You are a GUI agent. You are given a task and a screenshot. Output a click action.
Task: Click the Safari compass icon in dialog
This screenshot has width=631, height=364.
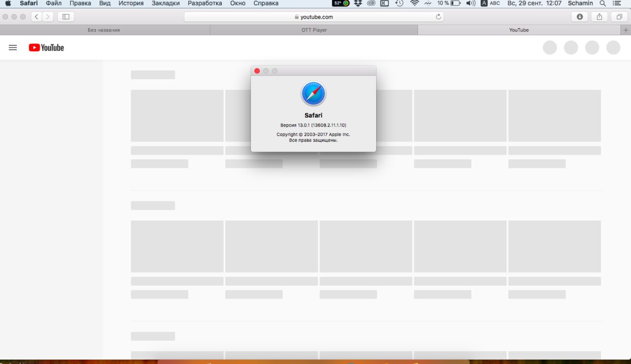point(314,94)
